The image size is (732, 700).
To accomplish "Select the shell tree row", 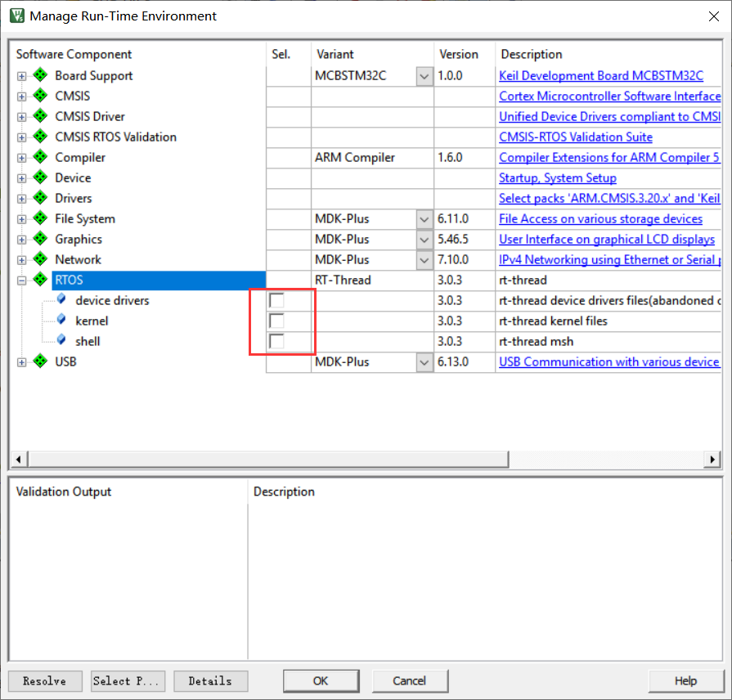I will 88,342.
